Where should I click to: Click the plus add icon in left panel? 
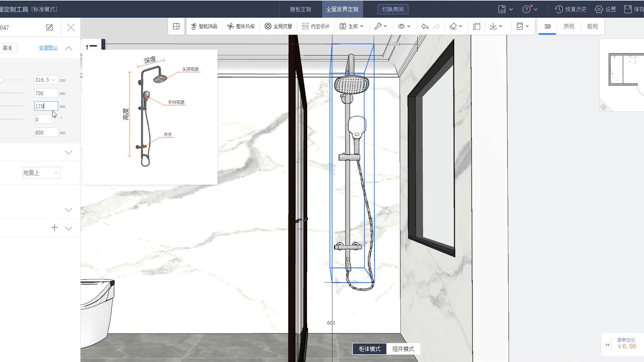click(54, 228)
